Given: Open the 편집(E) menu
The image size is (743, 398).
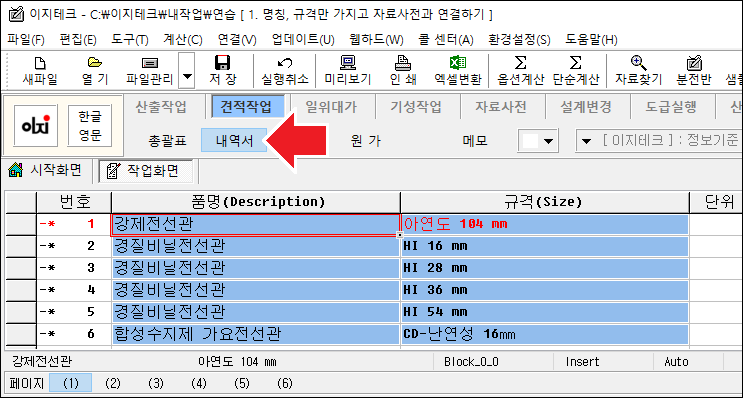Looking at the screenshot, I should coord(78,40).
